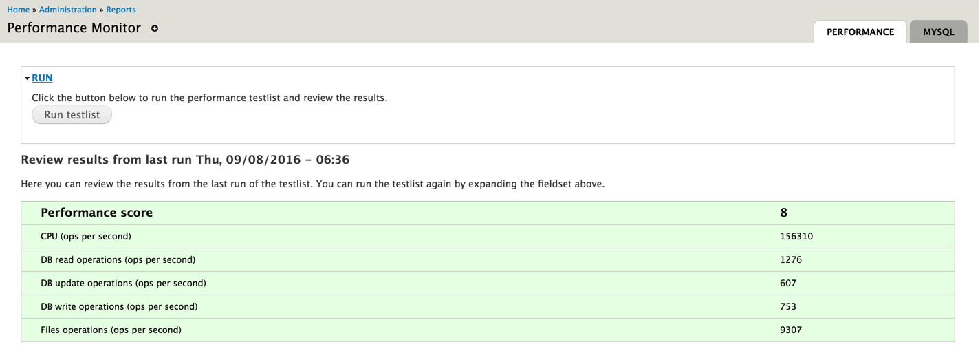Switch to the MYSQL tab

coord(938,32)
